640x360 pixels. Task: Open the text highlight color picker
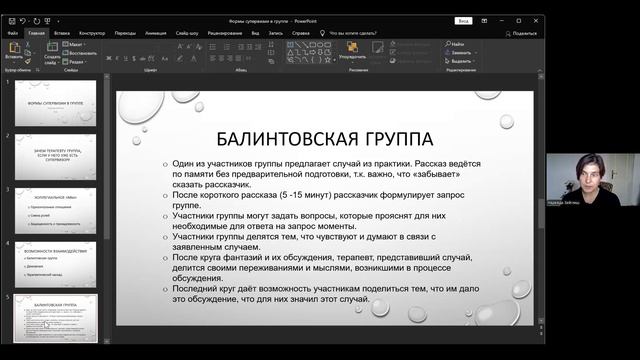[x=180, y=59]
